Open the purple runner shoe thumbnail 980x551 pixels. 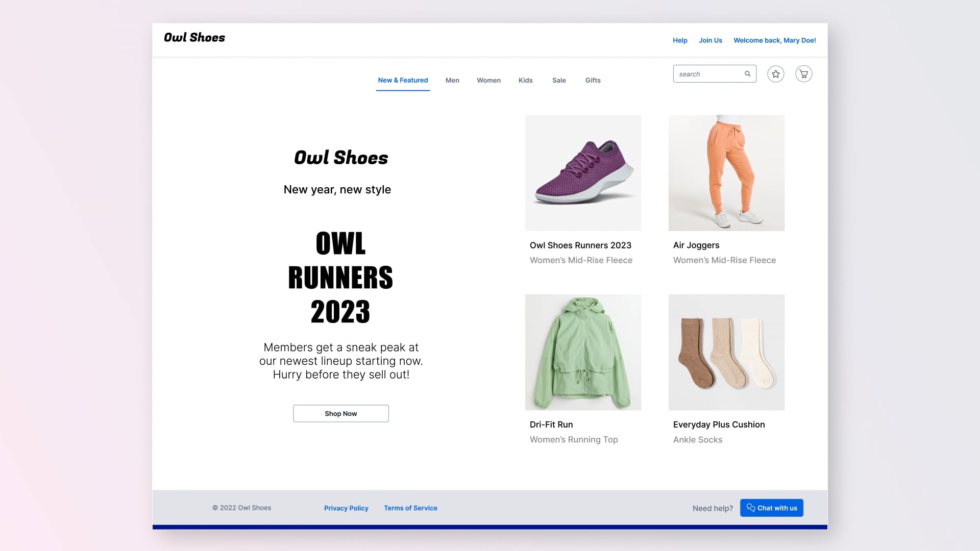tap(583, 173)
